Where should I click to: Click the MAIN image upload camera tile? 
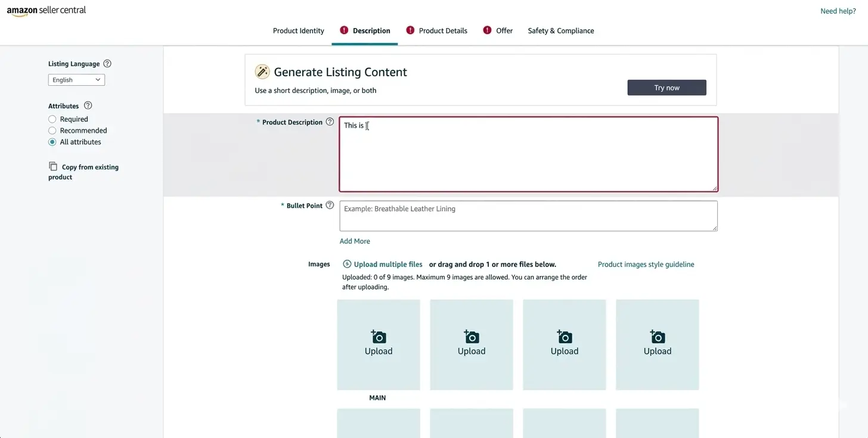(x=379, y=344)
